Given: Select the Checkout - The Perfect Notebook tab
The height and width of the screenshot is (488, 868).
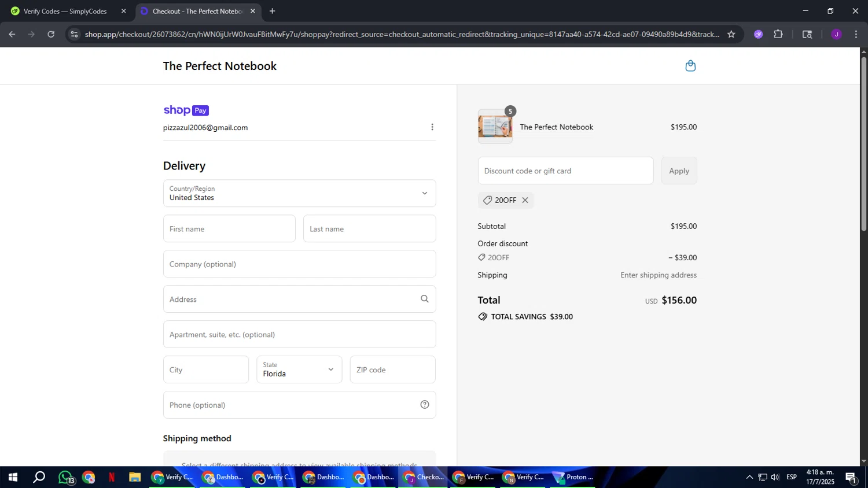Looking at the screenshot, I should point(198,11).
